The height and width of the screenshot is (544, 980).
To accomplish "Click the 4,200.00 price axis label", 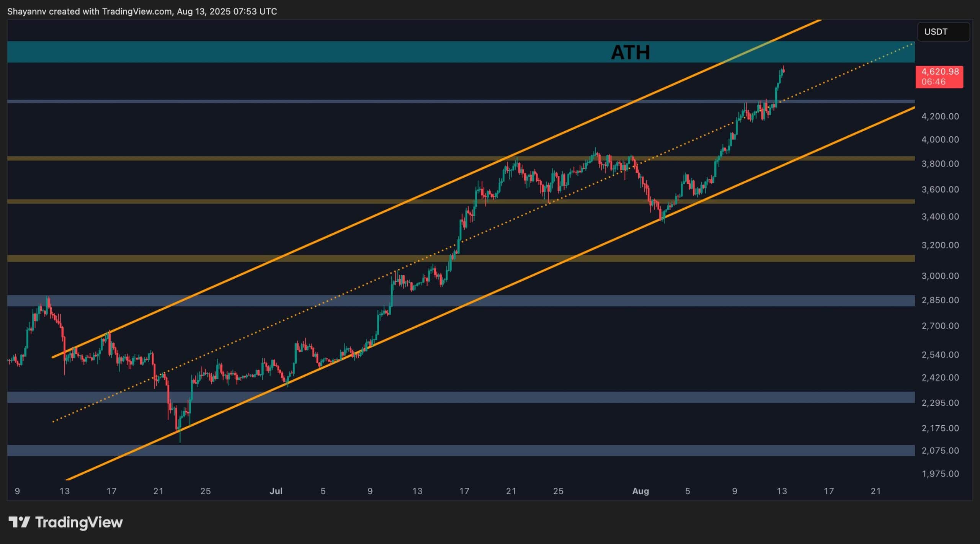I will pyautogui.click(x=940, y=116).
